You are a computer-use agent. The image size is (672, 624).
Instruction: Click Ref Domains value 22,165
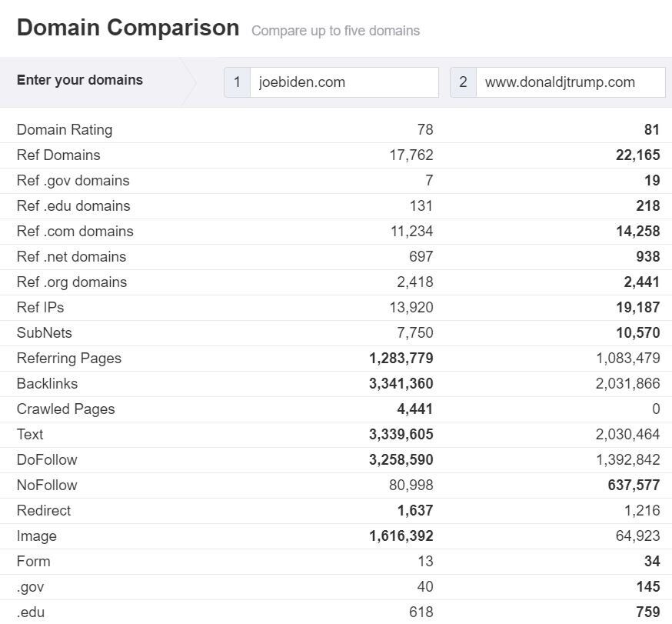pos(637,155)
